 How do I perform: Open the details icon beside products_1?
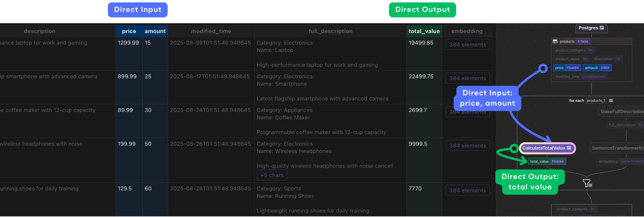tap(611, 101)
